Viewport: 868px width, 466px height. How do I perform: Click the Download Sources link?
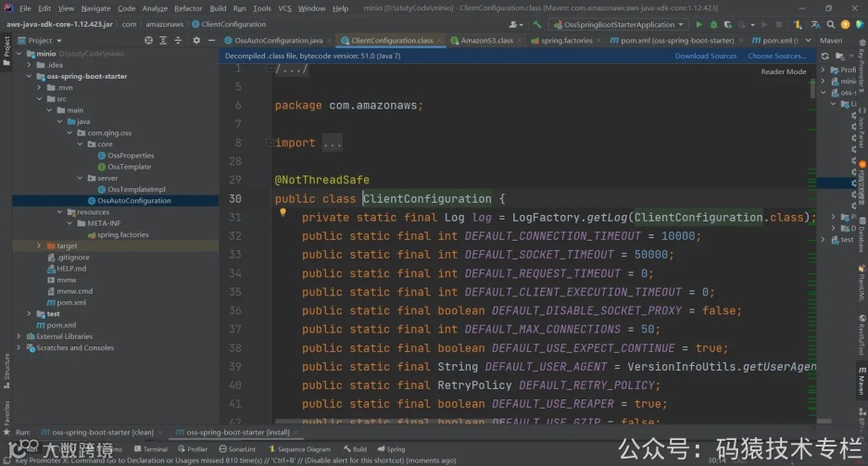coord(705,56)
